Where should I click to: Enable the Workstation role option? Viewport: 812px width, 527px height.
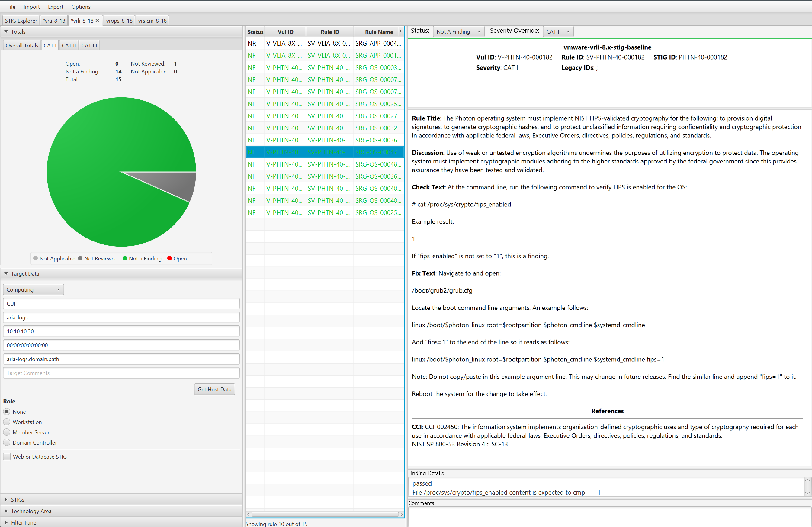[7, 422]
